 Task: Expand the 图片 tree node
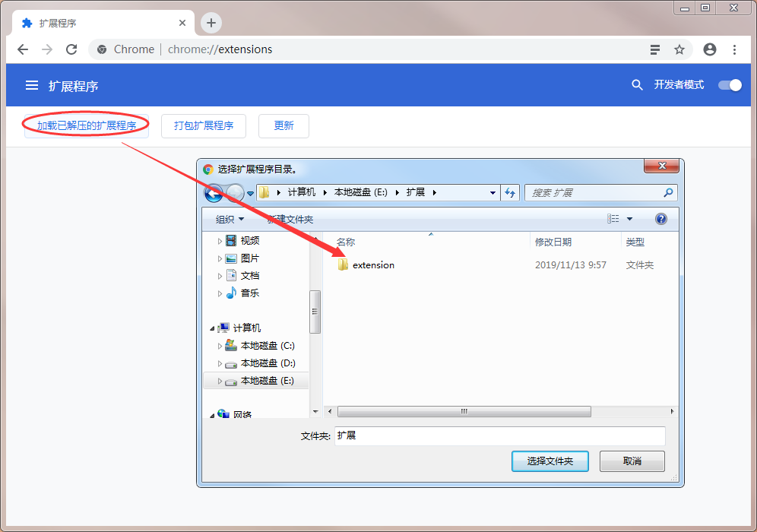pos(220,258)
